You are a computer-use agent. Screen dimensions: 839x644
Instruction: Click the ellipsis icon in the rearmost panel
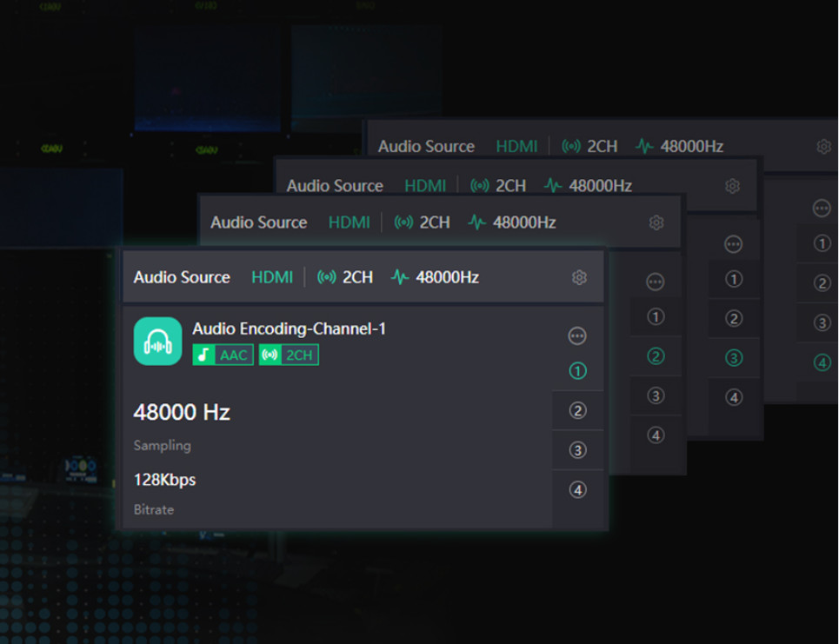[822, 209]
